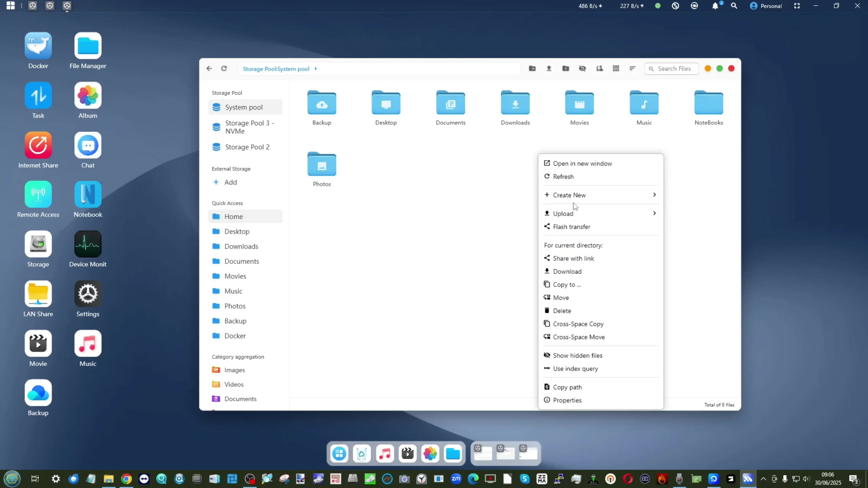The width and height of the screenshot is (868, 488).
Task: Click inside the Search Files field
Action: [x=671, y=68]
